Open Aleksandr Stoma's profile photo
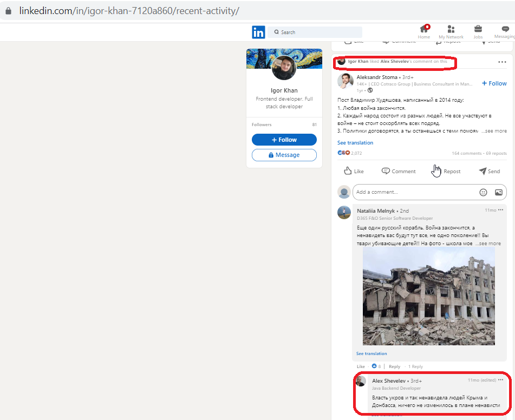 pos(345,81)
